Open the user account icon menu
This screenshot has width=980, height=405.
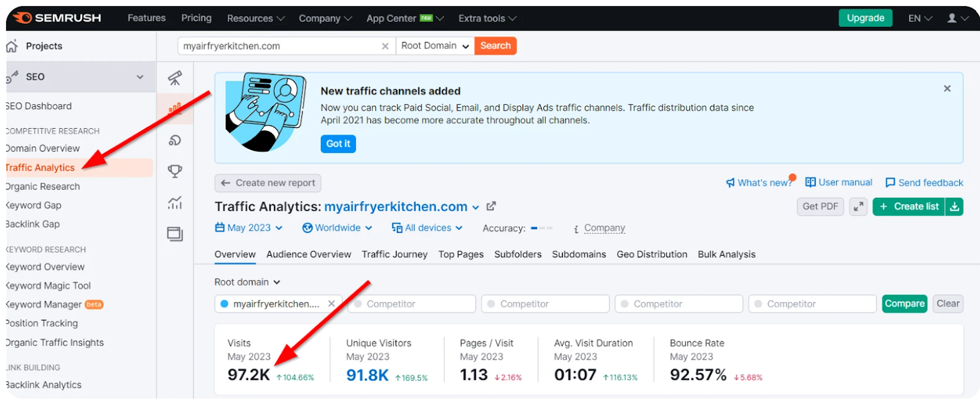957,18
